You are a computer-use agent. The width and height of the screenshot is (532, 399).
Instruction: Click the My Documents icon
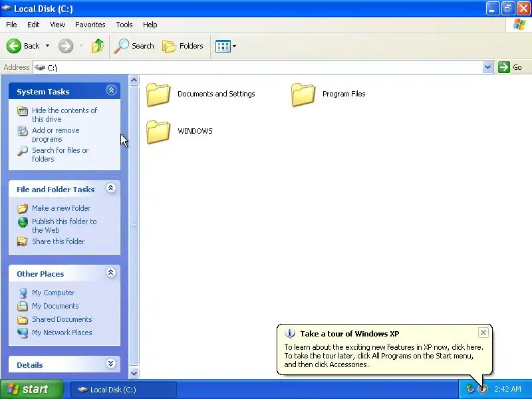pyautogui.click(x=23, y=306)
